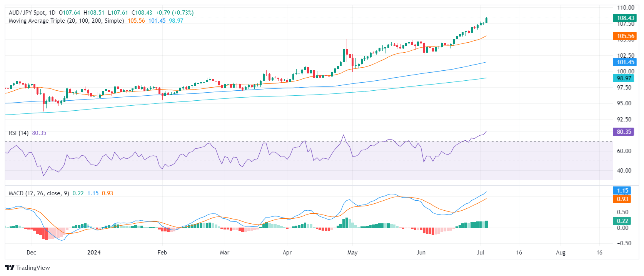The height and width of the screenshot is (276, 644).
Task: Click the May label on time axis
Action: pyautogui.click(x=352, y=253)
